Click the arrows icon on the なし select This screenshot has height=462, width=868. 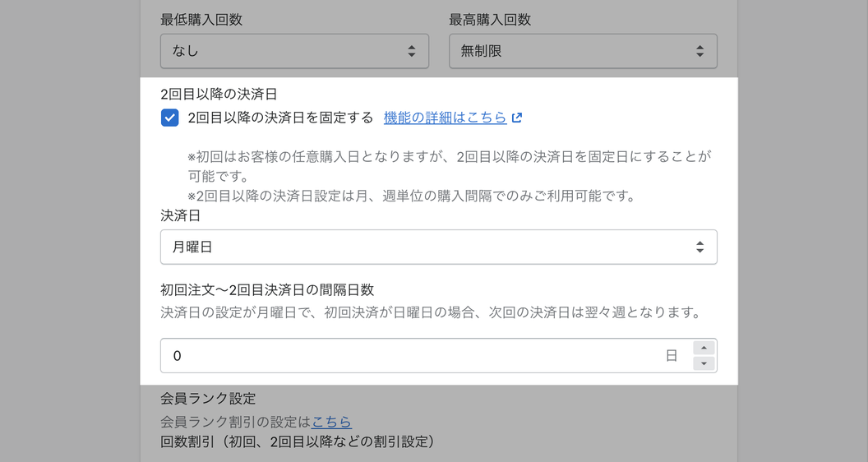click(412, 51)
